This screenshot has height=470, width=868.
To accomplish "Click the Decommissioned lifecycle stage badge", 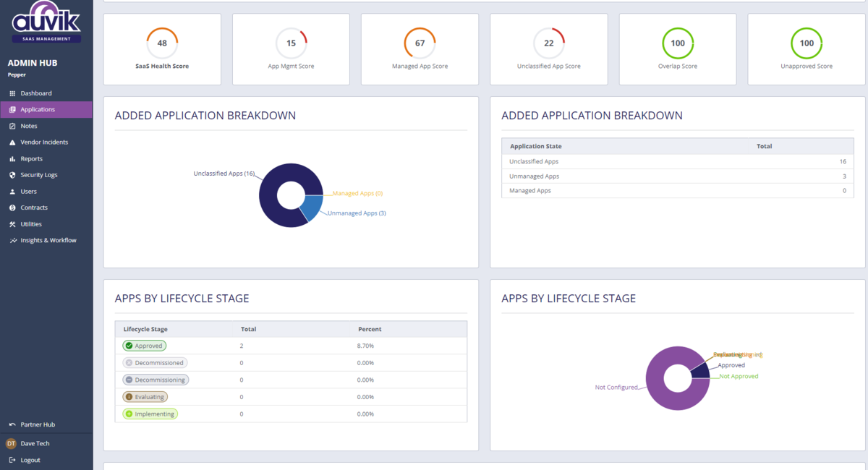I will (154, 362).
